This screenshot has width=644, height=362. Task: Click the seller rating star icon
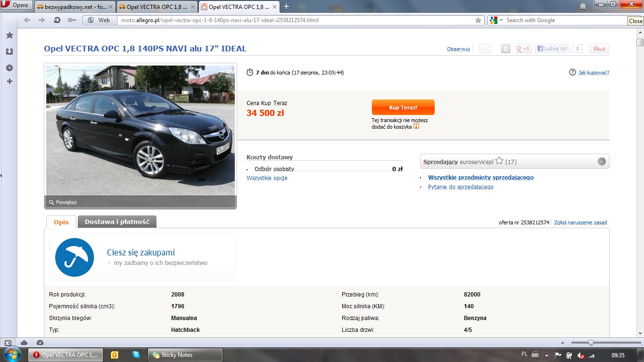499,161
